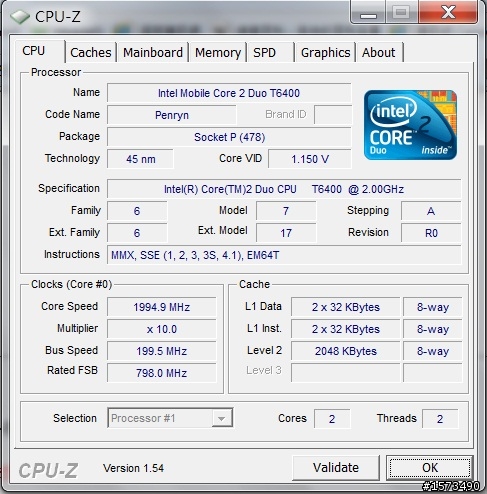Screen dimensions: 487x494
Task: Select the Bus Speed 199.5 MHz value
Action: click(162, 351)
